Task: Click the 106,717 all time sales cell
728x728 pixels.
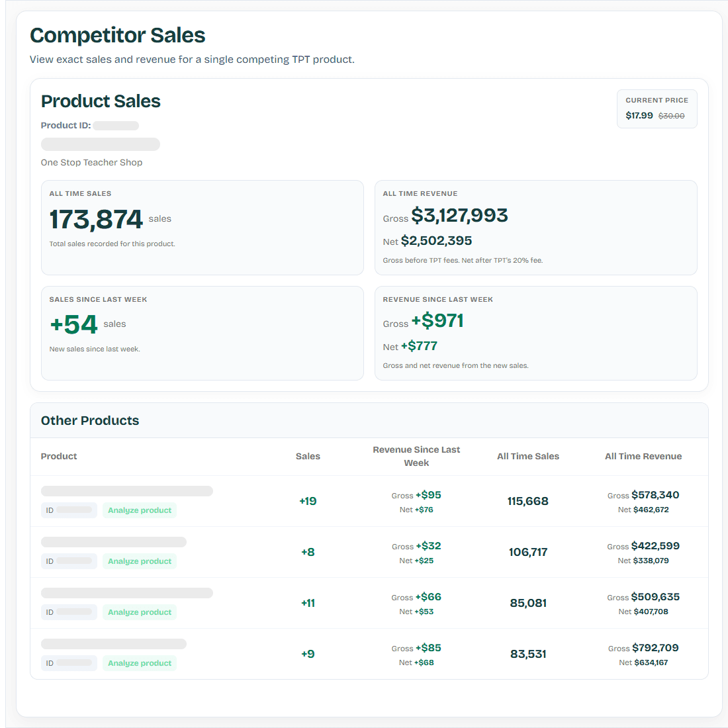Action: click(528, 552)
